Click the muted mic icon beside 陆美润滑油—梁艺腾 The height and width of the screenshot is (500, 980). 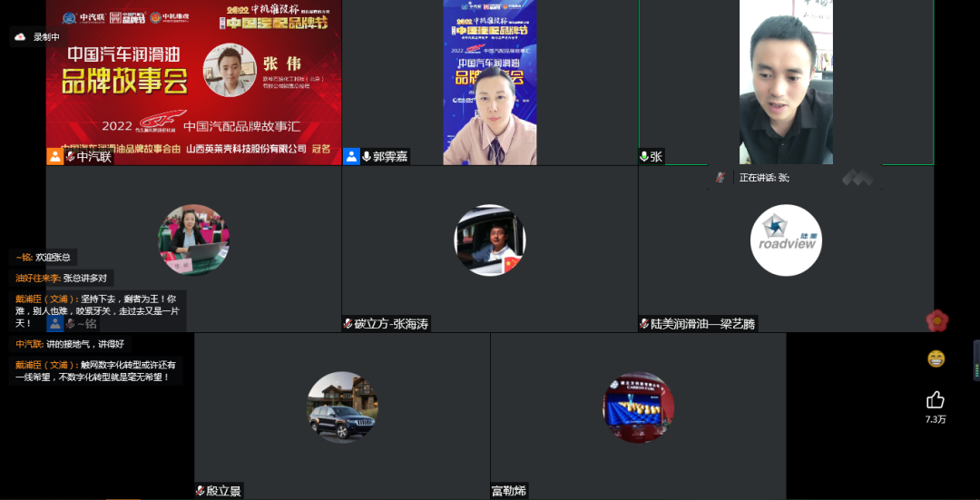[644, 324]
